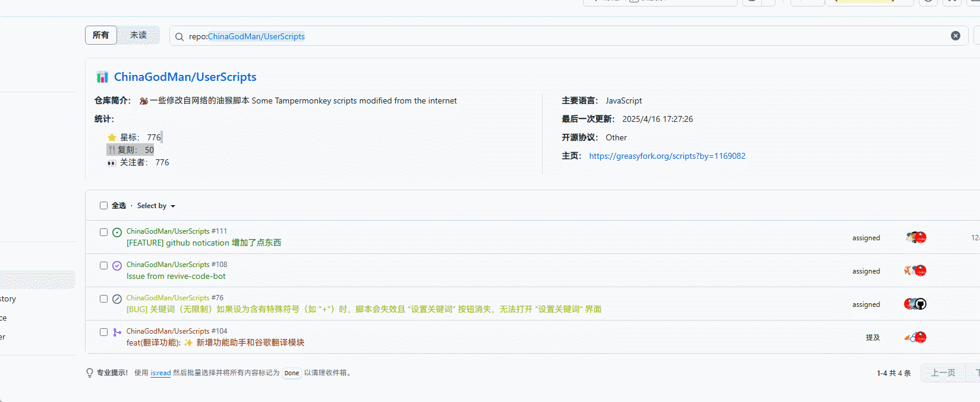Switch to the 所有 (All) tab
The height and width of the screenshot is (402, 980).
pyautogui.click(x=101, y=35)
